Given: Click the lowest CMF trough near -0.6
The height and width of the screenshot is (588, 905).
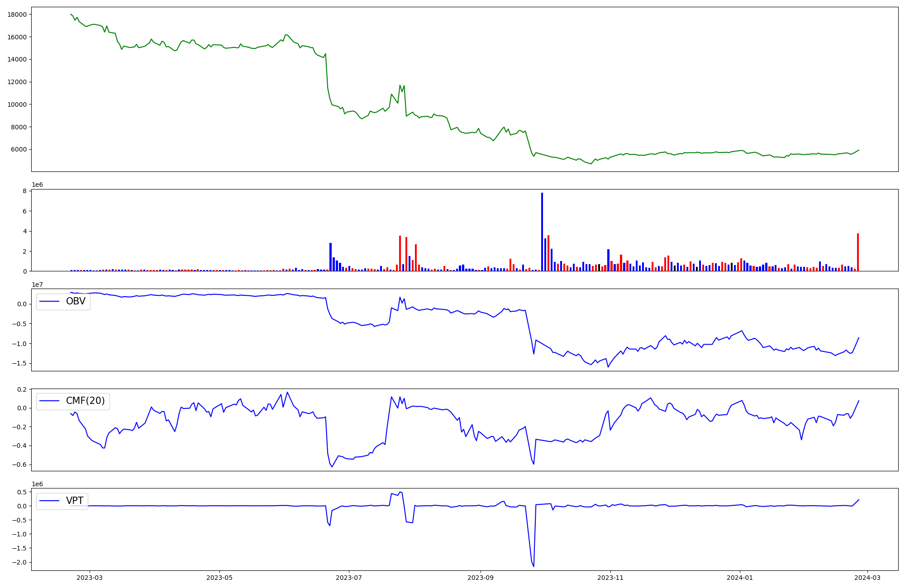Looking at the screenshot, I should tap(332, 466).
